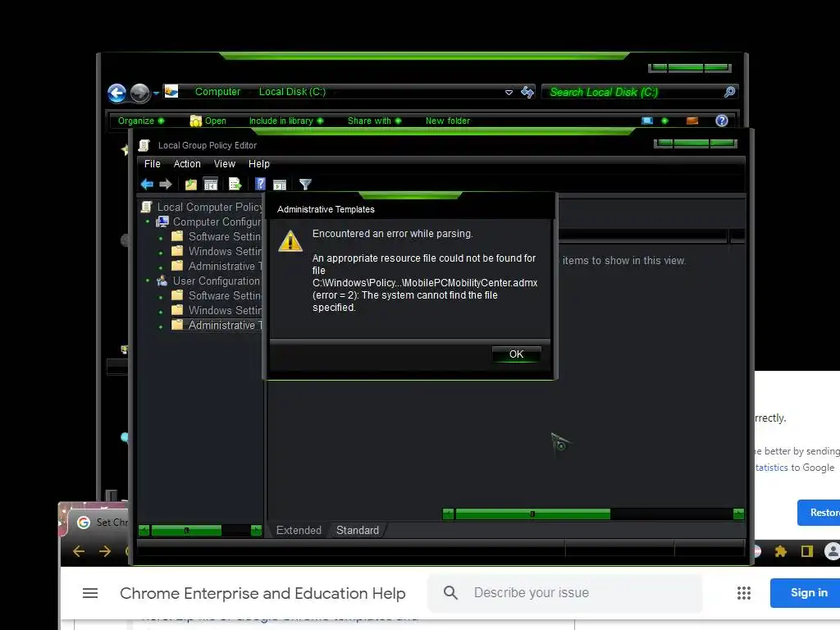The image size is (840, 630).
Task: Click the Chrome extensions puzzle icon
Action: click(781, 551)
